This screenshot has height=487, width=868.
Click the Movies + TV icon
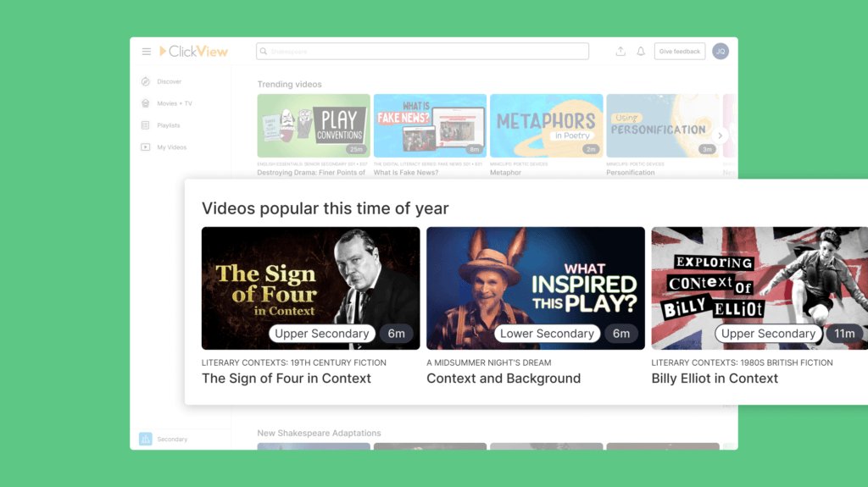coord(146,103)
